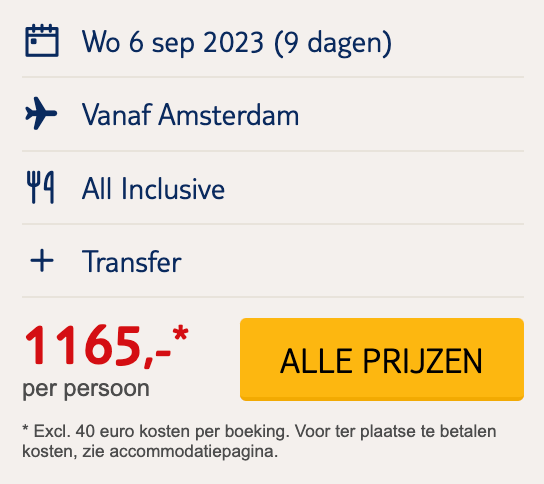Image resolution: width=544 pixels, height=484 pixels.
Task: Click the calendar icon beside the date
Action: [x=42, y=41]
